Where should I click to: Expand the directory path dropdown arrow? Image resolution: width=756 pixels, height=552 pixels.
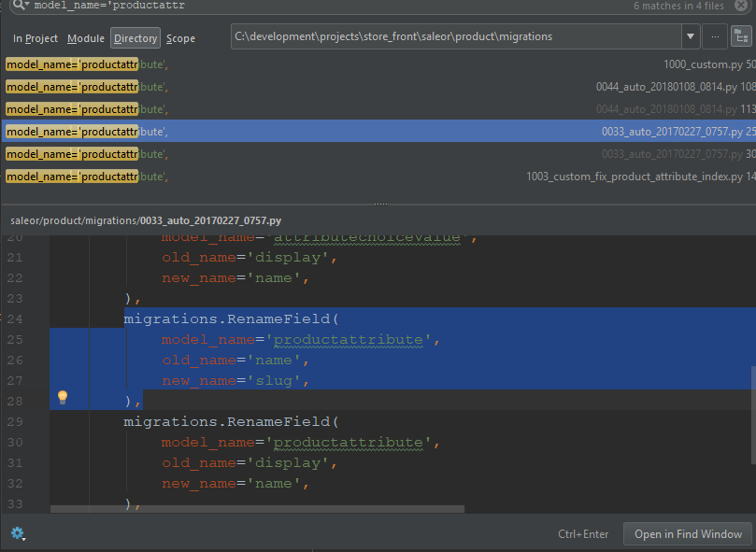tap(691, 36)
